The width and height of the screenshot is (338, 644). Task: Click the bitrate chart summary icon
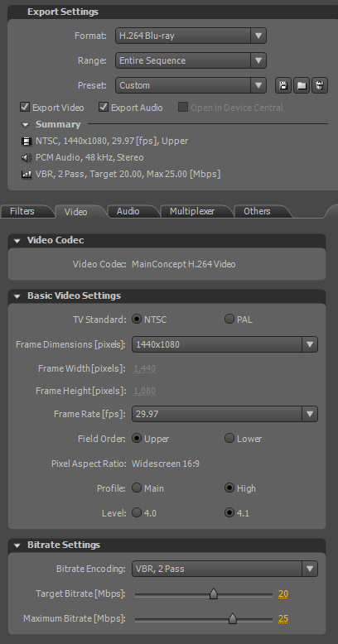[x=27, y=174]
